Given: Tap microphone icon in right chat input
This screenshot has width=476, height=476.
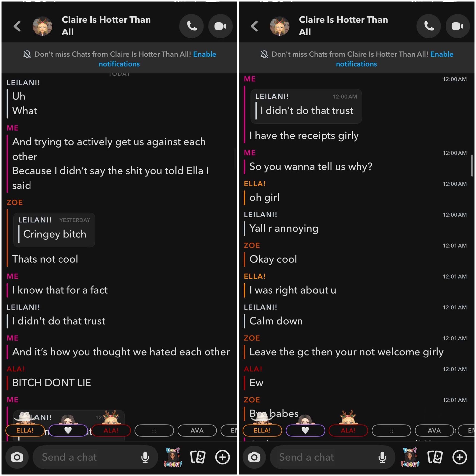Looking at the screenshot, I should (x=382, y=457).
